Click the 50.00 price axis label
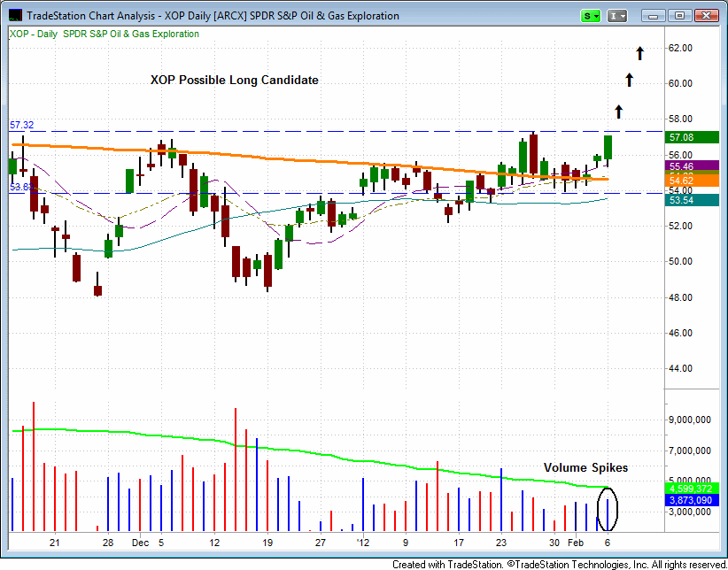728x570 pixels. click(680, 261)
